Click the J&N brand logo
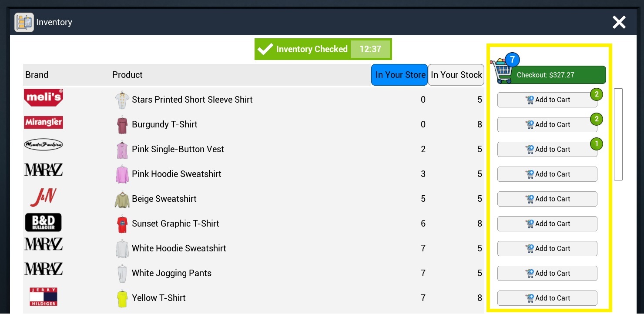This screenshot has height=314, width=644. (x=44, y=197)
